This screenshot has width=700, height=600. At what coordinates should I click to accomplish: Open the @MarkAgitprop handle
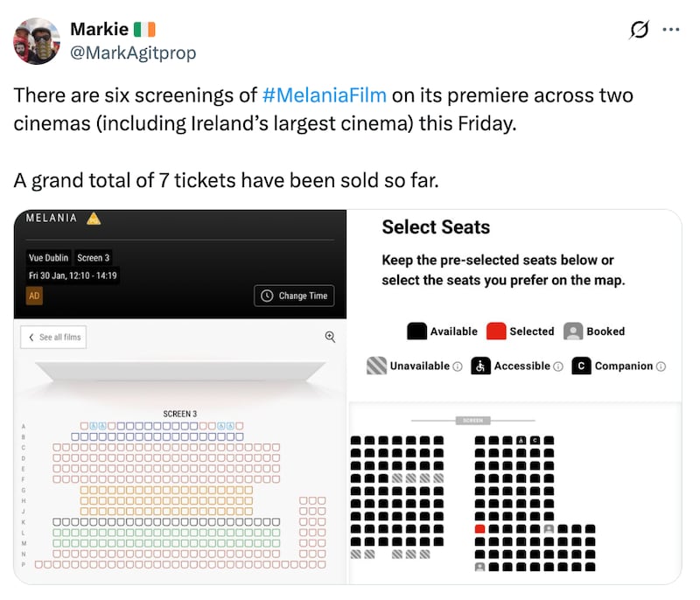[x=133, y=52]
